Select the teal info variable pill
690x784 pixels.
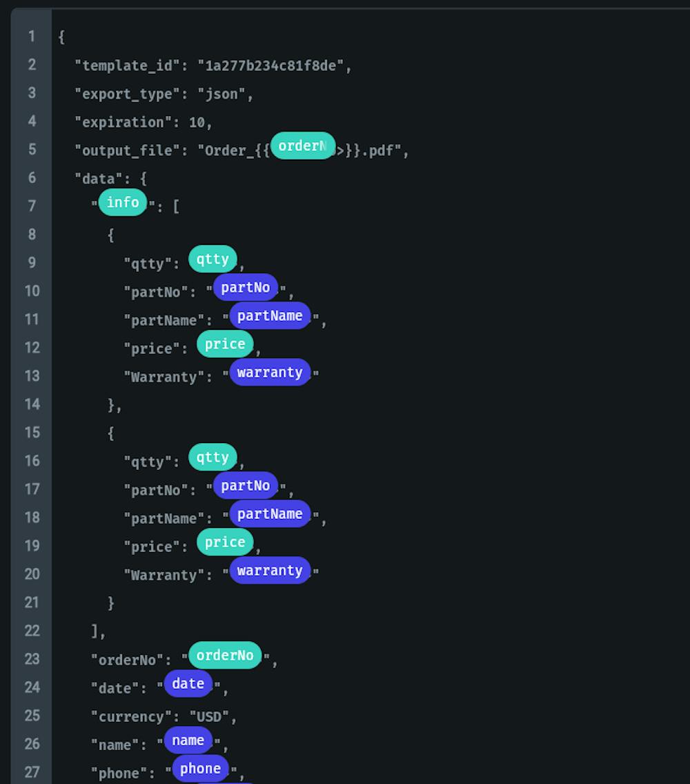[123, 203]
